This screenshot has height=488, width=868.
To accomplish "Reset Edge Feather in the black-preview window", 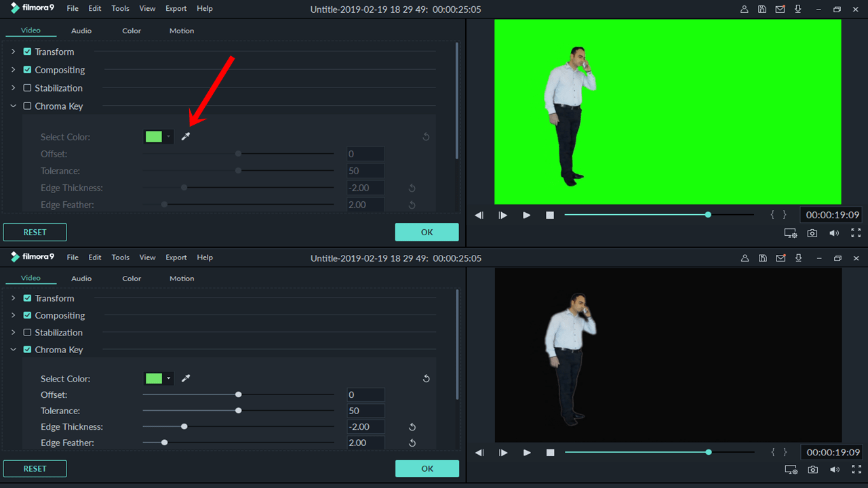I will [412, 443].
